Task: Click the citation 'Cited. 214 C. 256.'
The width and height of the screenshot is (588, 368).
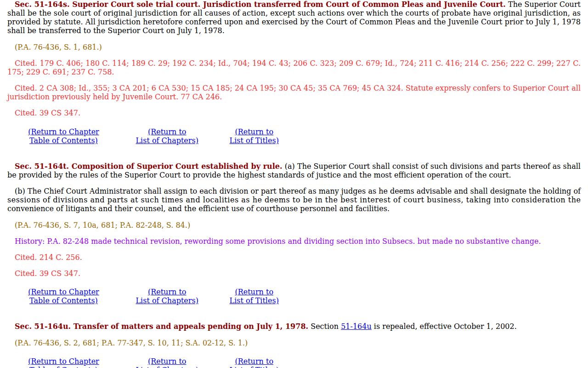Action: [48, 257]
